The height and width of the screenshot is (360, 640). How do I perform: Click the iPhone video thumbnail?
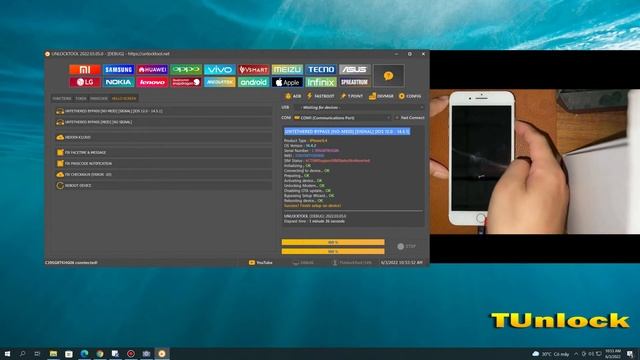(x=535, y=162)
